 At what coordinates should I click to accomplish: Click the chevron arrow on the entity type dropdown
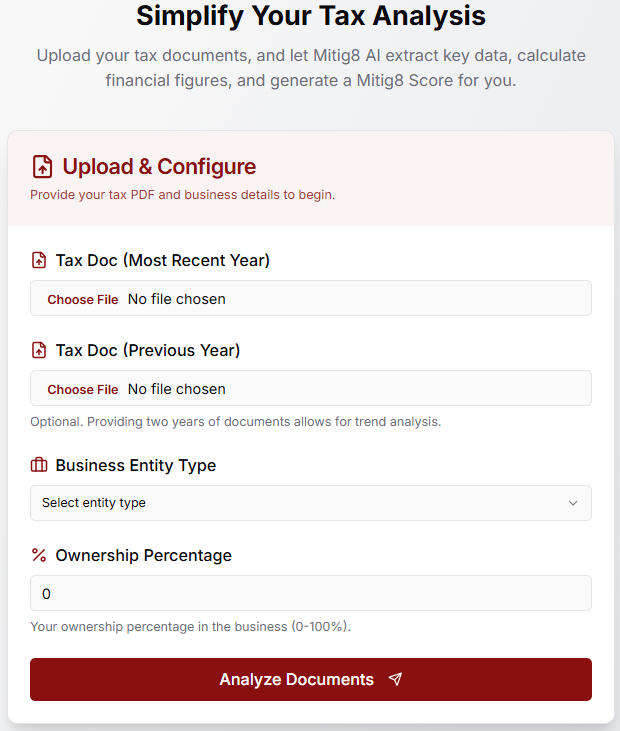point(573,503)
